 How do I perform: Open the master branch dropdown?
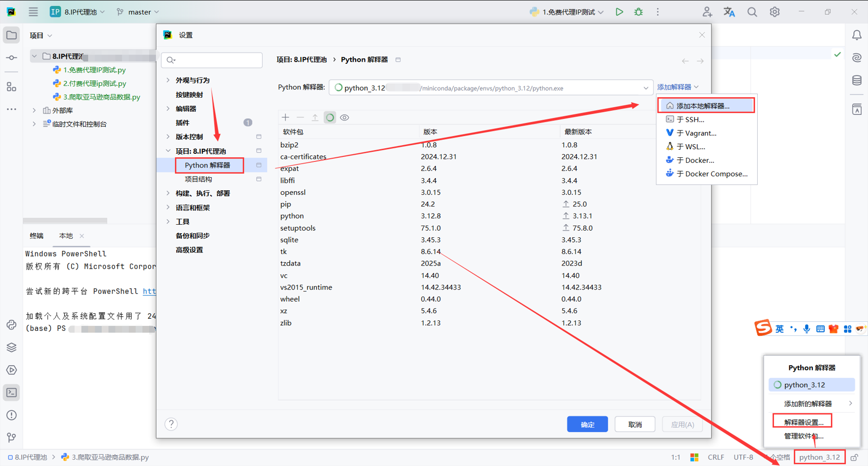[138, 12]
